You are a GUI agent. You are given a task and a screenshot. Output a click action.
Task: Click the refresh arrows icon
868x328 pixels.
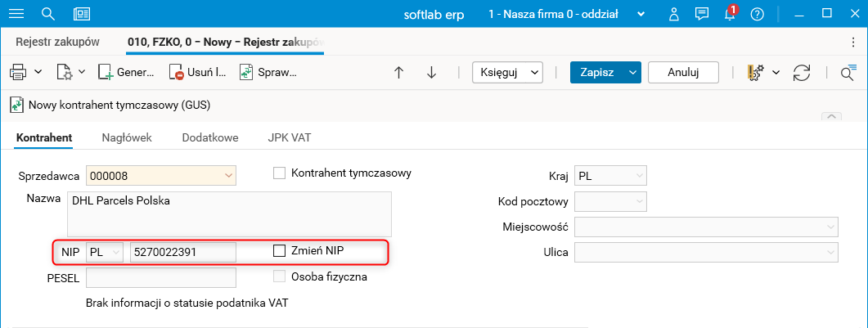click(802, 72)
